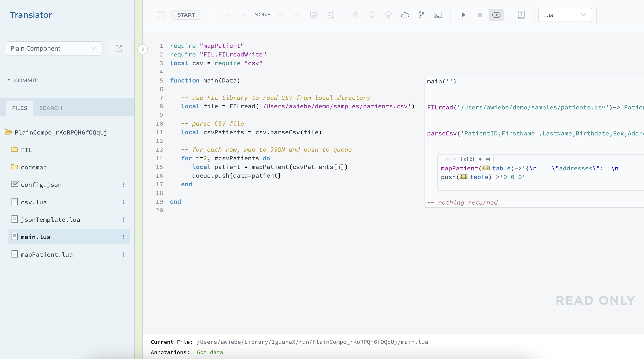Open the help question-mark icon
Image resolution: width=644 pixels, height=359 pixels.
coord(521,15)
